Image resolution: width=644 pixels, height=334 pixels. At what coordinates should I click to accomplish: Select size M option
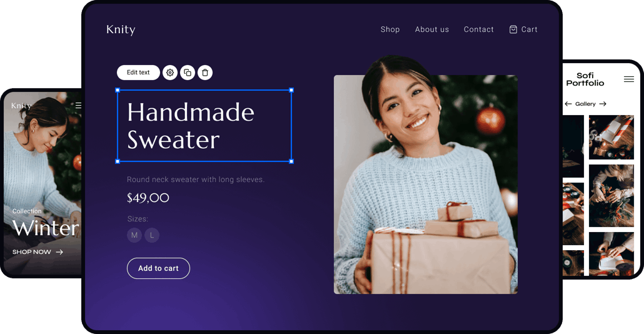[x=134, y=235]
